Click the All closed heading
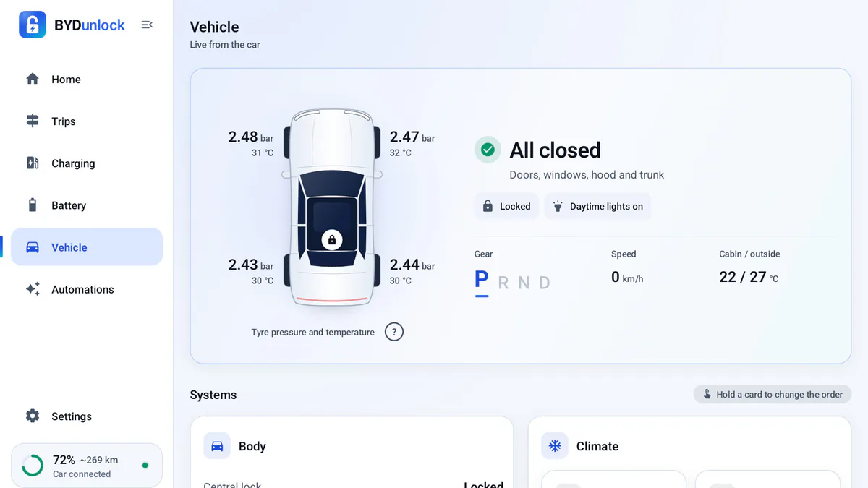The image size is (868, 488). [556, 150]
